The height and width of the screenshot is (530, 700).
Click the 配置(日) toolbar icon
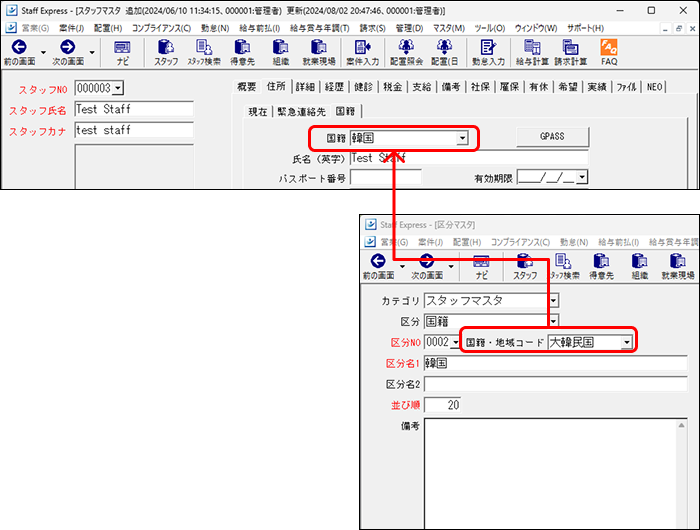tap(446, 51)
